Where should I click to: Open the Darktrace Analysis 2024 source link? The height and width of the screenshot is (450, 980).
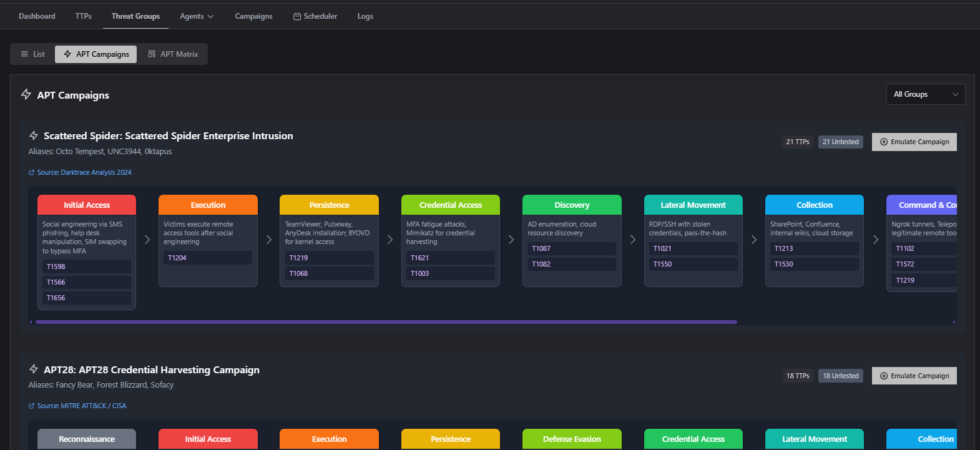[x=84, y=173]
